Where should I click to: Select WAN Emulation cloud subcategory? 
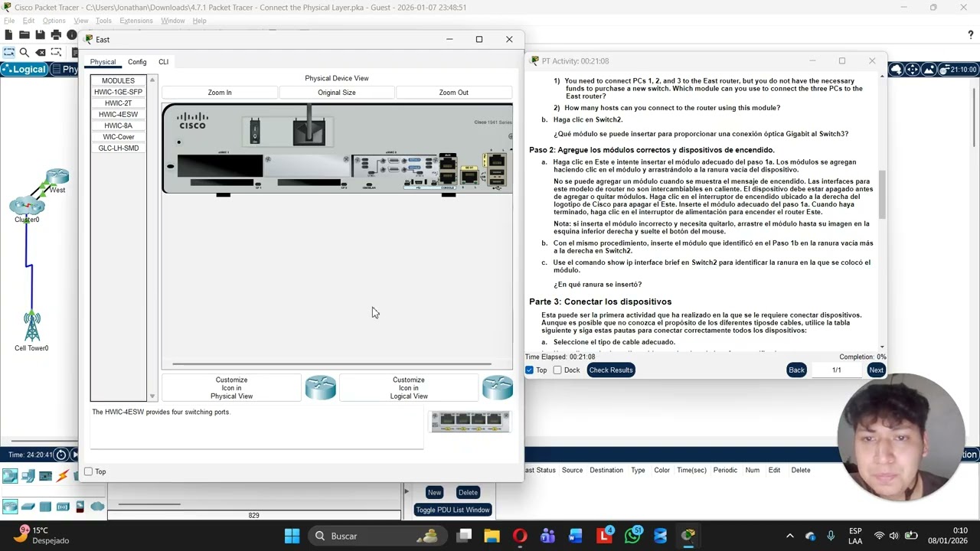click(97, 507)
